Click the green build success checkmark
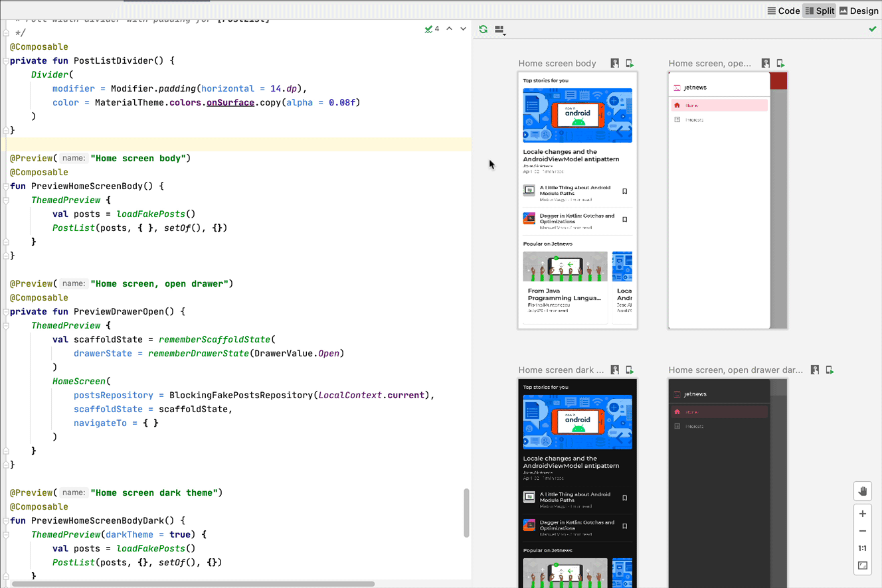The width and height of the screenshot is (882, 588). [873, 29]
